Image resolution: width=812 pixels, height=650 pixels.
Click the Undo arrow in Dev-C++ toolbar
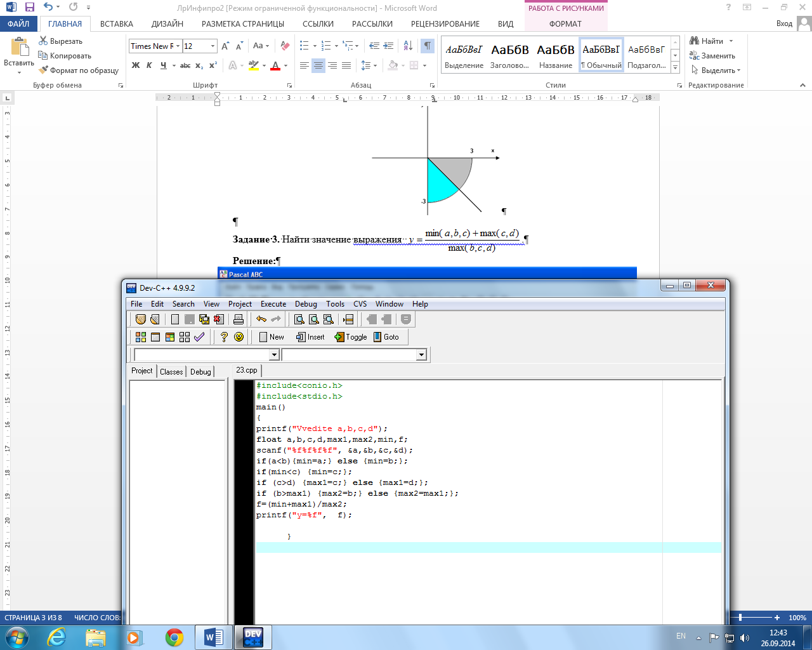(261, 319)
